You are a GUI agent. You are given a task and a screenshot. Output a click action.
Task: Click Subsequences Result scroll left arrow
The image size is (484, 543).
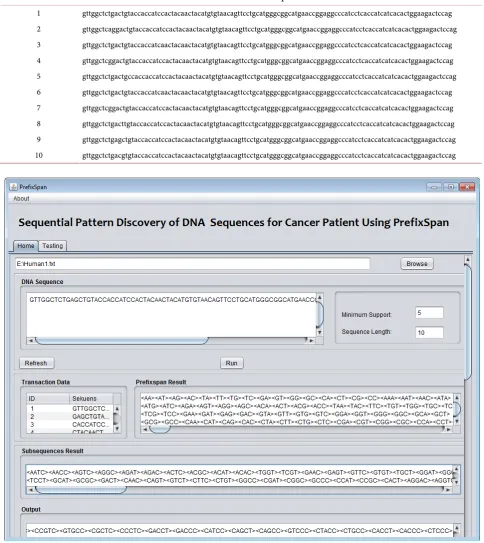31,490
